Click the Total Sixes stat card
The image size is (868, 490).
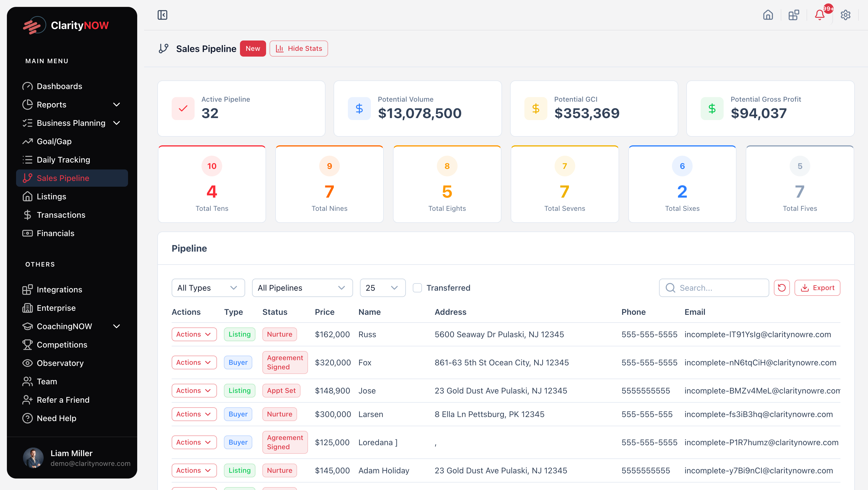click(682, 184)
